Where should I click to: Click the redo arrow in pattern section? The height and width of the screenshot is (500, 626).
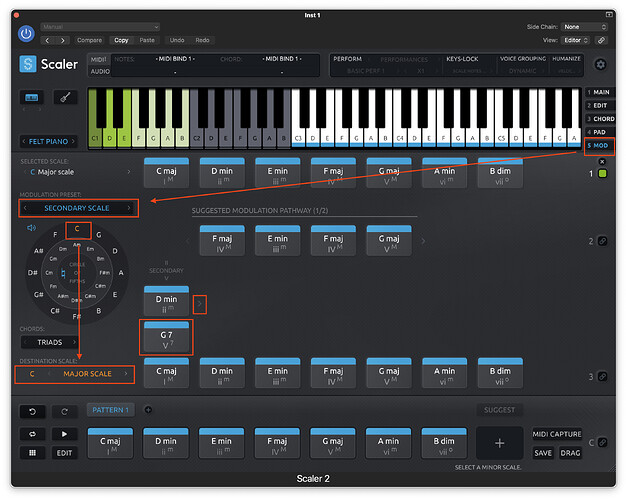tap(65, 411)
